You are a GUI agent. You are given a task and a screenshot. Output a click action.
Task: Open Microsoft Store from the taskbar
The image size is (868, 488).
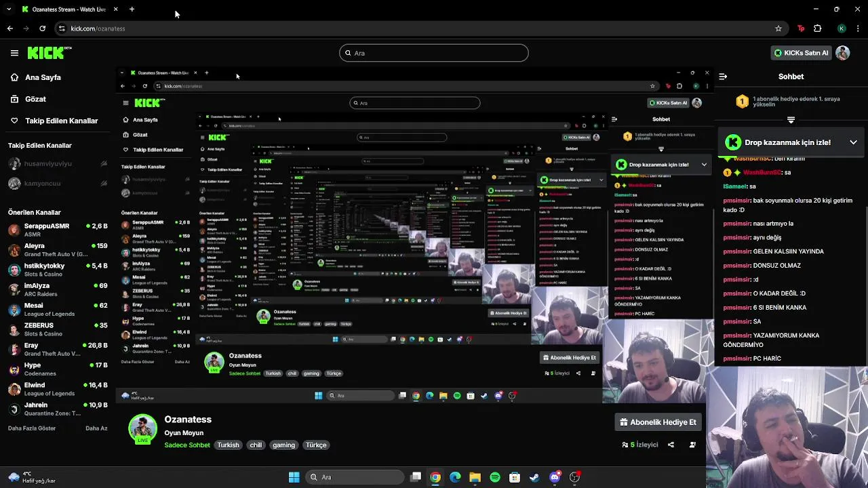[515, 477]
